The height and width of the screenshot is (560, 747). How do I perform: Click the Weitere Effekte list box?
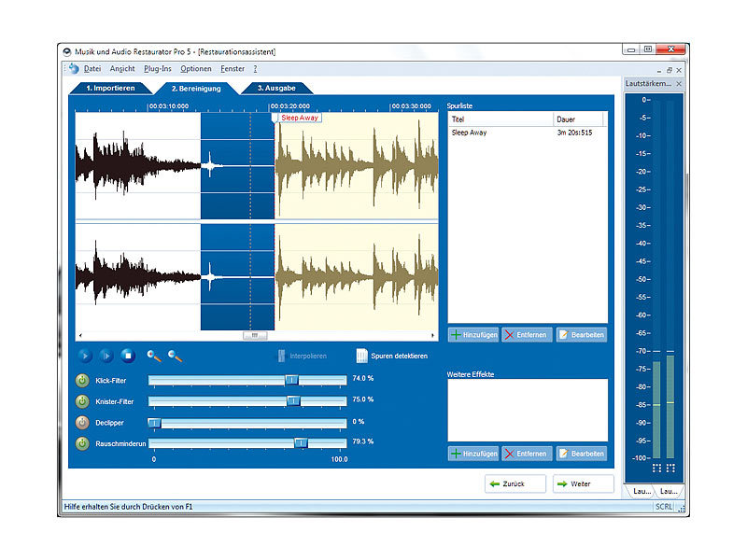pyautogui.click(x=528, y=410)
